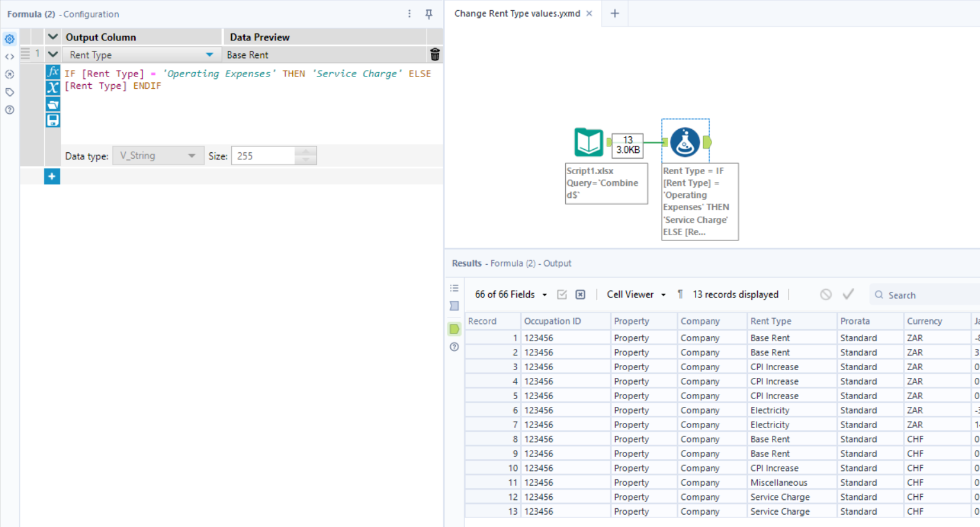Open the Cell Viewer dropdown
Image resolution: width=980 pixels, height=527 pixels.
point(663,294)
